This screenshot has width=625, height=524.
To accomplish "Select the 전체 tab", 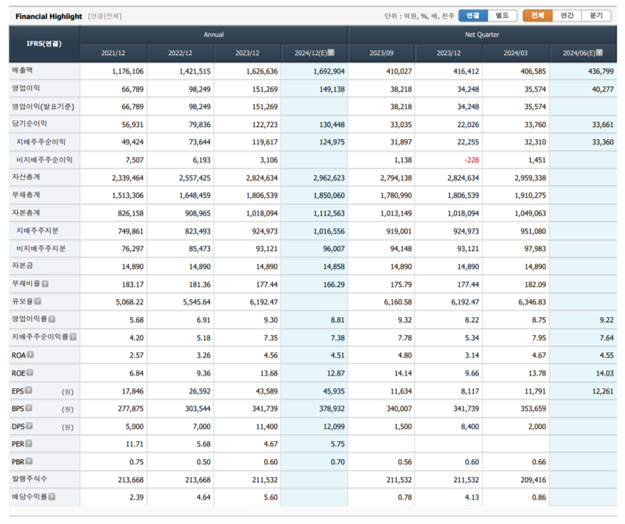I will point(538,16).
